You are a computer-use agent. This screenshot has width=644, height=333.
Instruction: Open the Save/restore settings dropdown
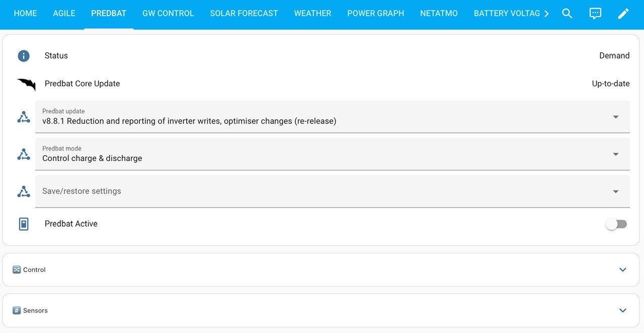click(333, 191)
